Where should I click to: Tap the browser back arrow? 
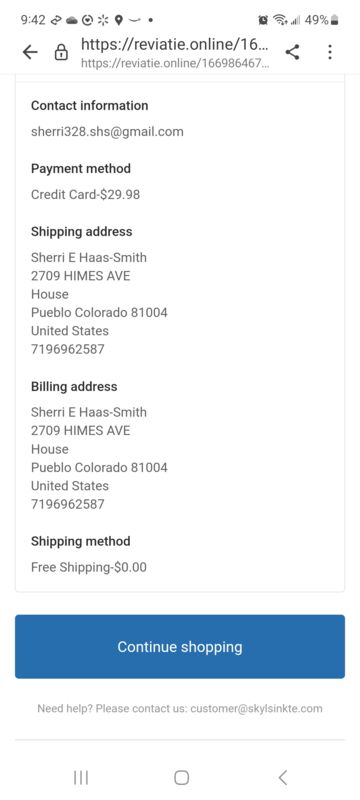point(30,52)
